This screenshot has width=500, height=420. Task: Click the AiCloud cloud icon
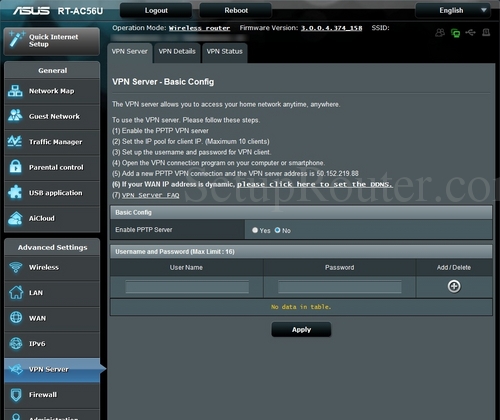point(15,218)
